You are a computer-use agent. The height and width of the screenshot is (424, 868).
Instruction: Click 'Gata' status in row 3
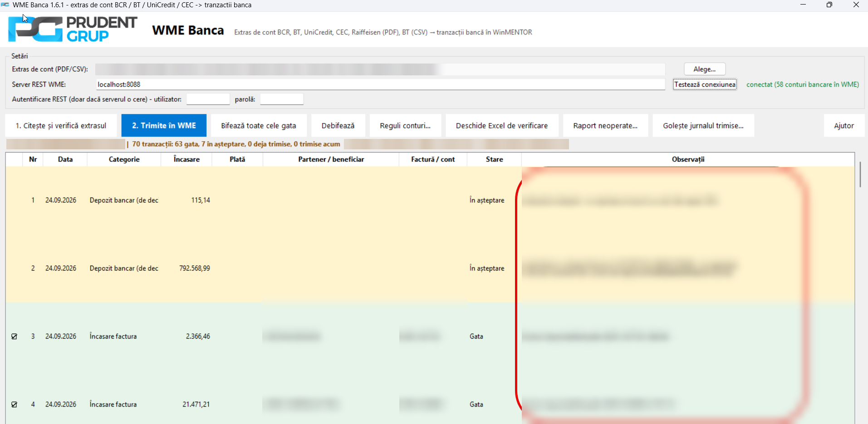point(476,336)
